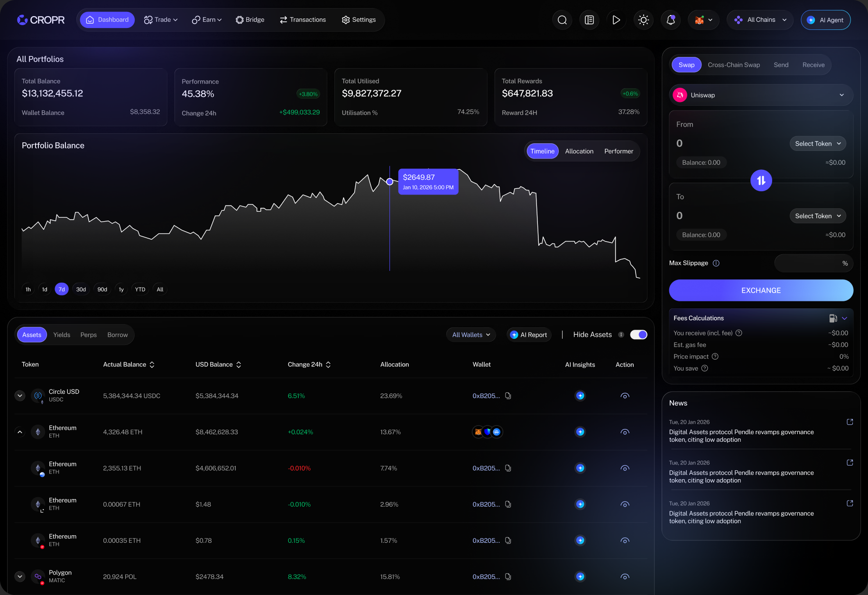Click the play button icon in header

pyautogui.click(x=616, y=20)
